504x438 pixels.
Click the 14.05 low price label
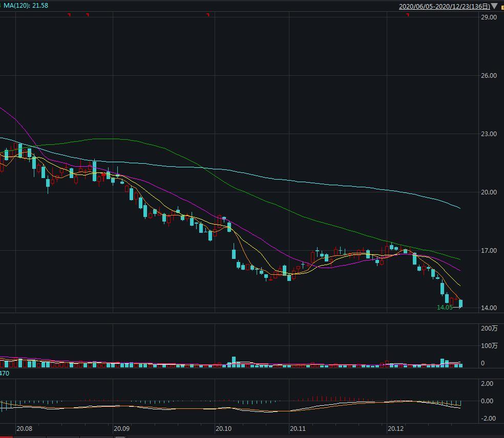(x=445, y=308)
